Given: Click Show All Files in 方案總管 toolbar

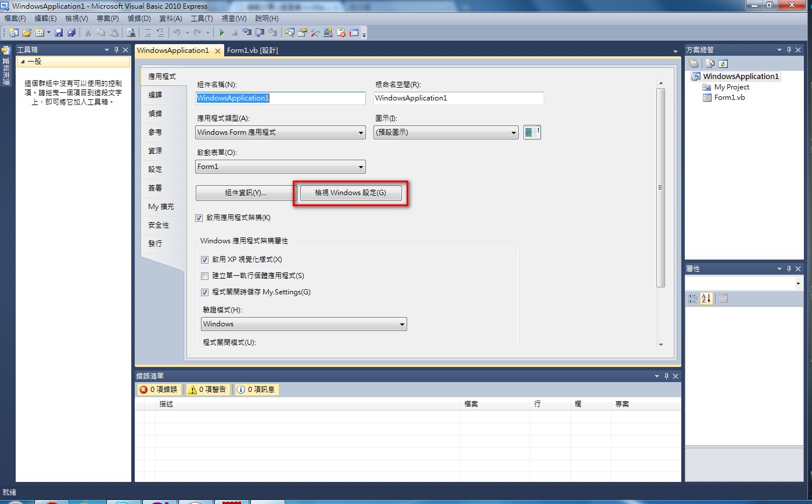Looking at the screenshot, I should tap(710, 63).
